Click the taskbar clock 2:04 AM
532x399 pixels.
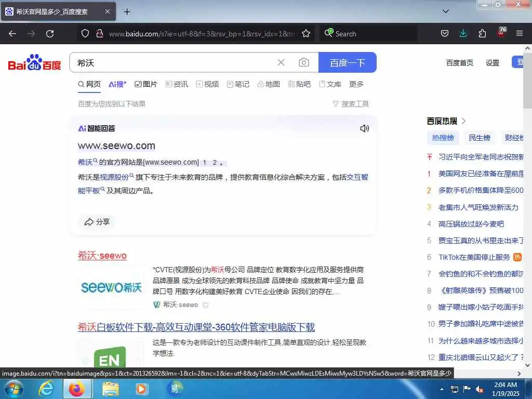pos(506,389)
